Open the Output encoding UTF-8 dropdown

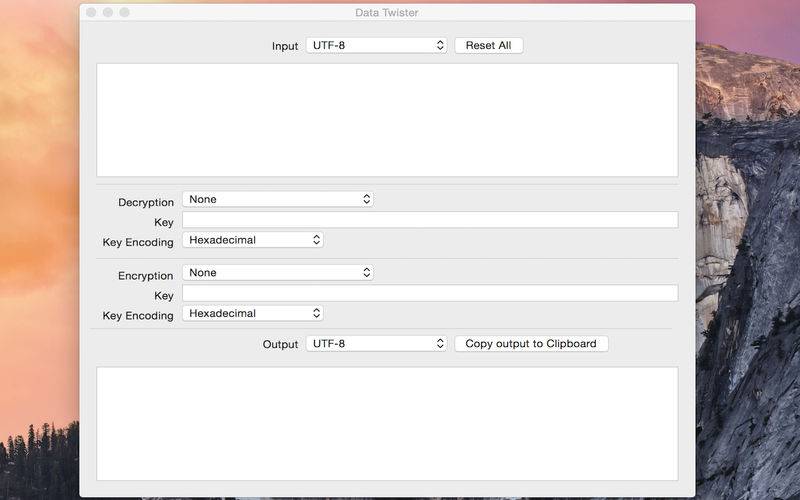pos(377,344)
